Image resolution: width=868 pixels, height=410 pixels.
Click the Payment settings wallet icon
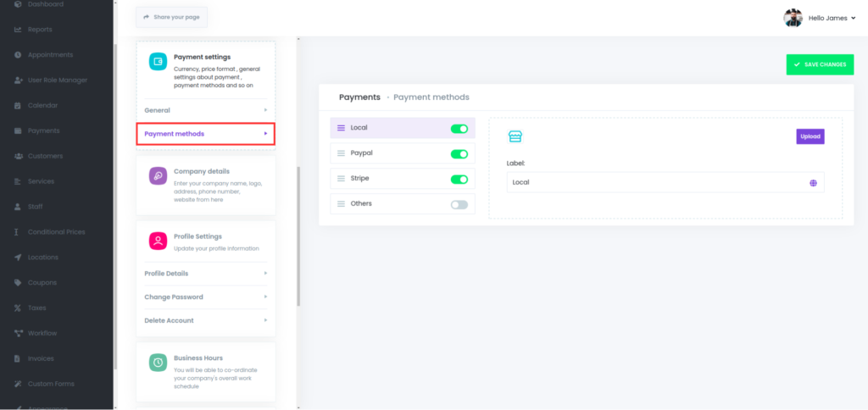pos(158,62)
